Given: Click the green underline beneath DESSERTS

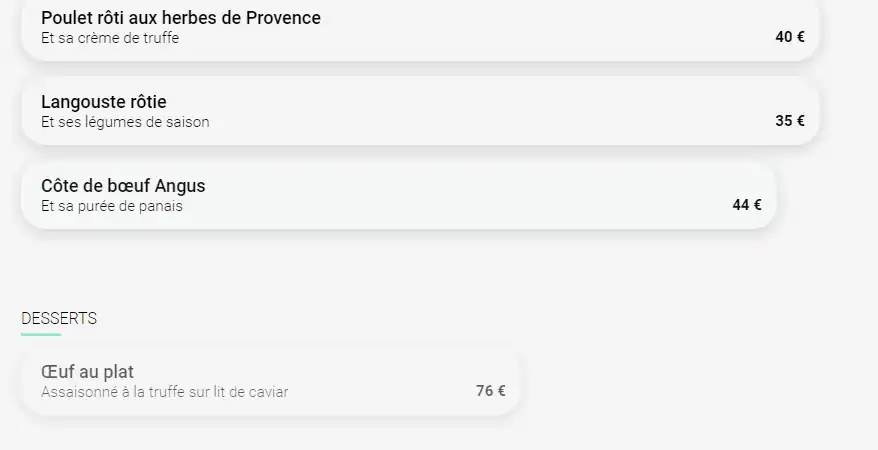Looking at the screenshot, I should tap(41, 335).
